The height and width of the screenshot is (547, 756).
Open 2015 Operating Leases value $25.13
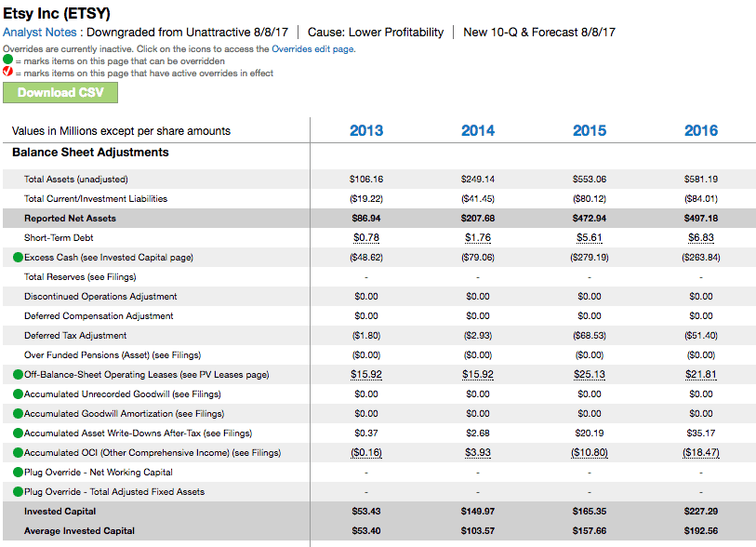(590, 375)
